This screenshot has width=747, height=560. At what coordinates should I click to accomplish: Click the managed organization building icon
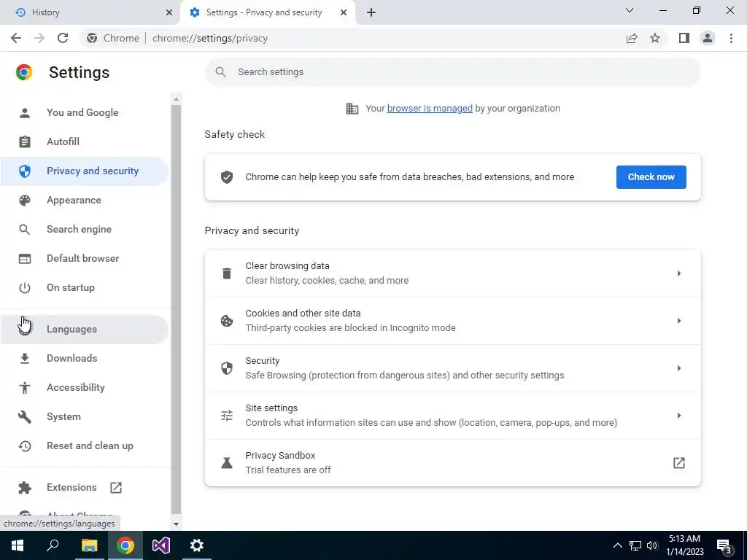coord(352,109)
